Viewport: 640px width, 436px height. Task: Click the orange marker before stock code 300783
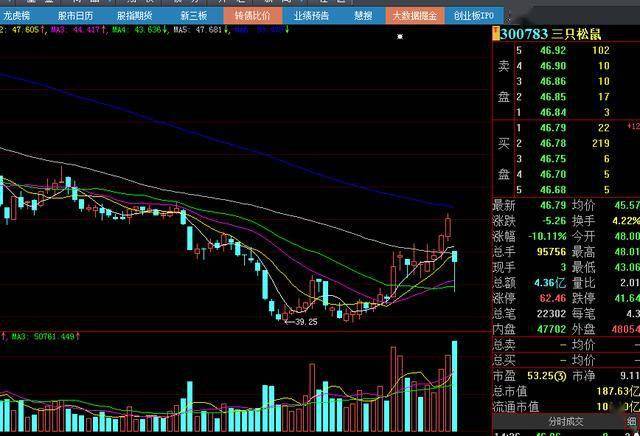point(496,34)
